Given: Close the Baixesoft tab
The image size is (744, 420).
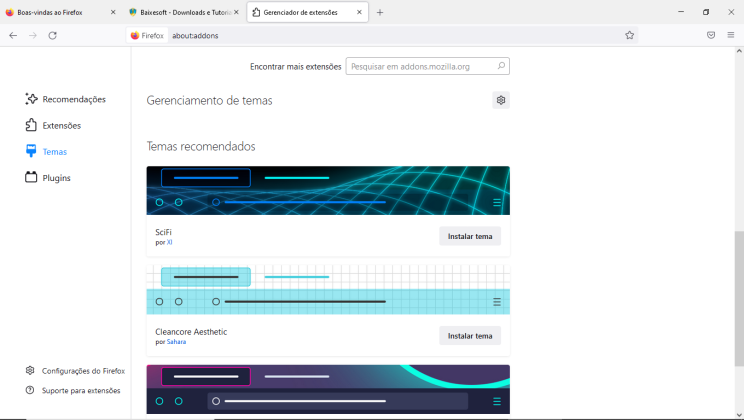Looking at the screenshot, I should tap(236, 12).
